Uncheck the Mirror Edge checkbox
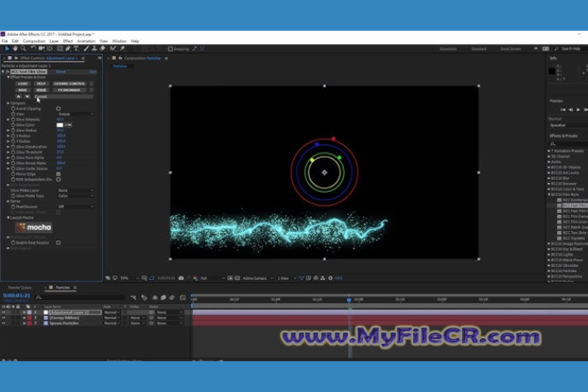 point(58,174)
